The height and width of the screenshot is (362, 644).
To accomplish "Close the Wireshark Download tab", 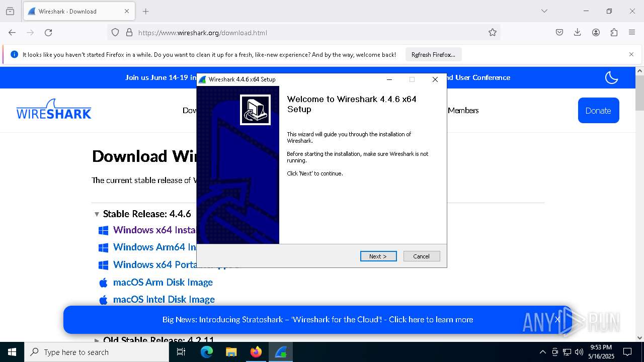I will [x=127, y=11].
